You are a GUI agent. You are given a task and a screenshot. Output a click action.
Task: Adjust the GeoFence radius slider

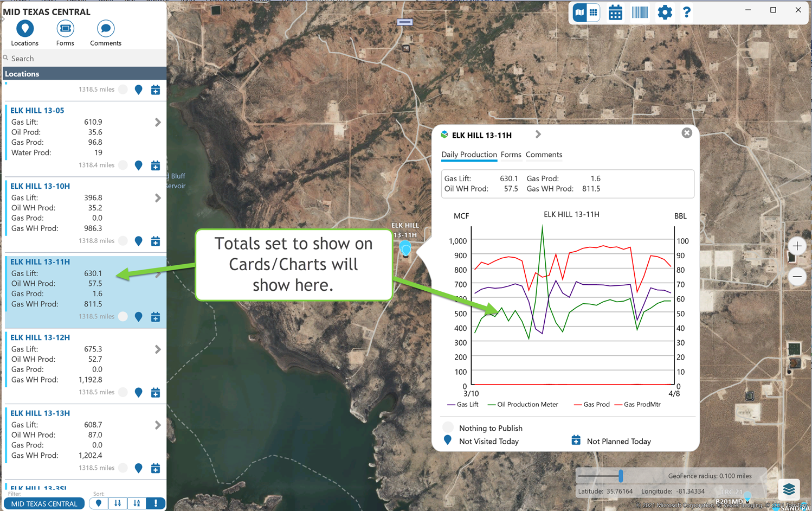[621, 476]
